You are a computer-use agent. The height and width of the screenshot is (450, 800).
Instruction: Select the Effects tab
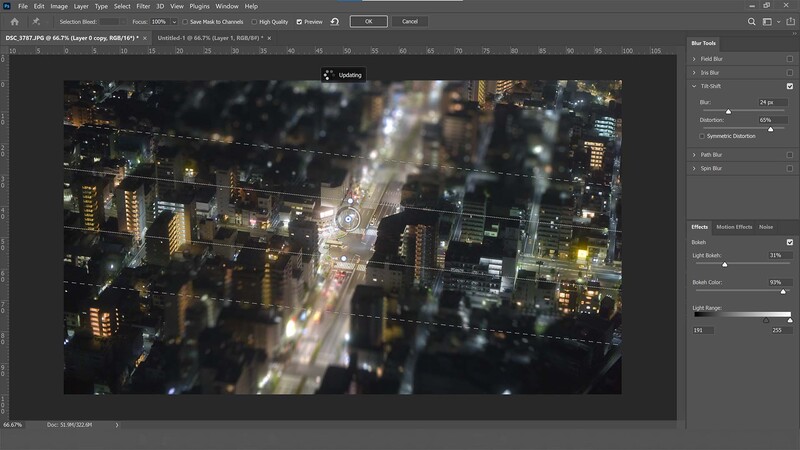coord(699,227)
